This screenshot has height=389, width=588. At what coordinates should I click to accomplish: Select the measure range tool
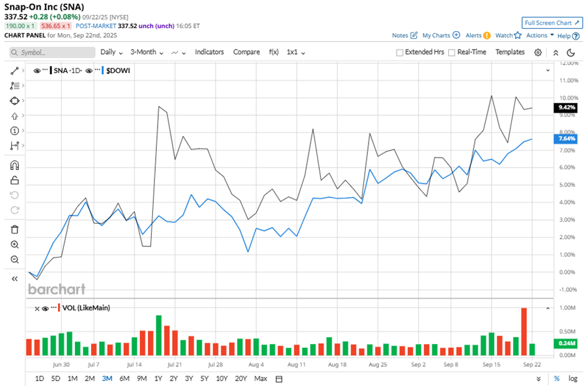pos(14,145)
